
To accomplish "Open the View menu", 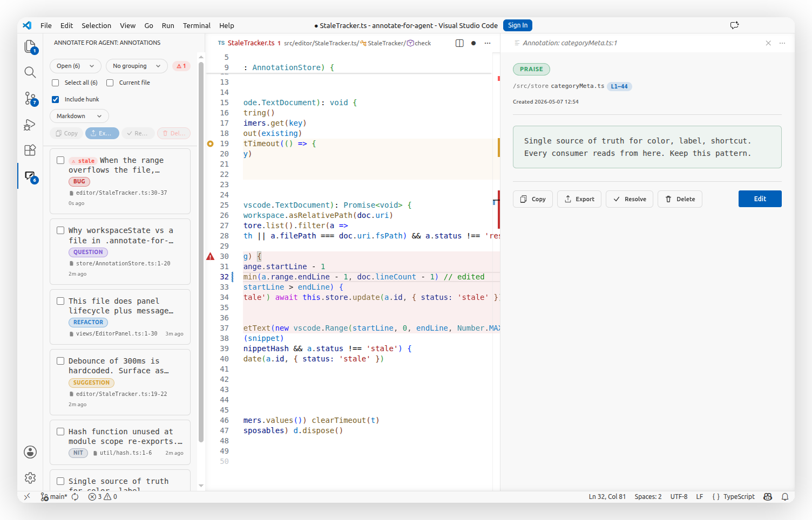I will tap(128, 25).
